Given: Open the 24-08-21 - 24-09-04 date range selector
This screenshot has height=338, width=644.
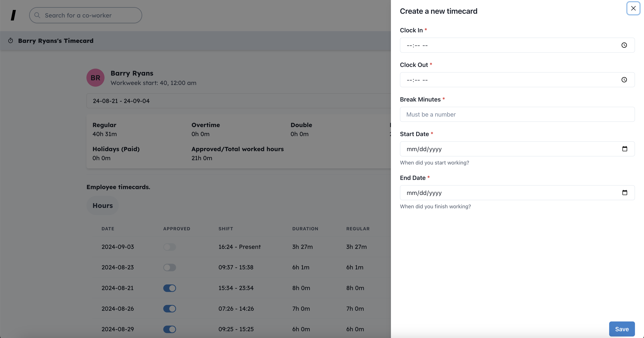Looking at the screenshot, I should tap(237, 101).
